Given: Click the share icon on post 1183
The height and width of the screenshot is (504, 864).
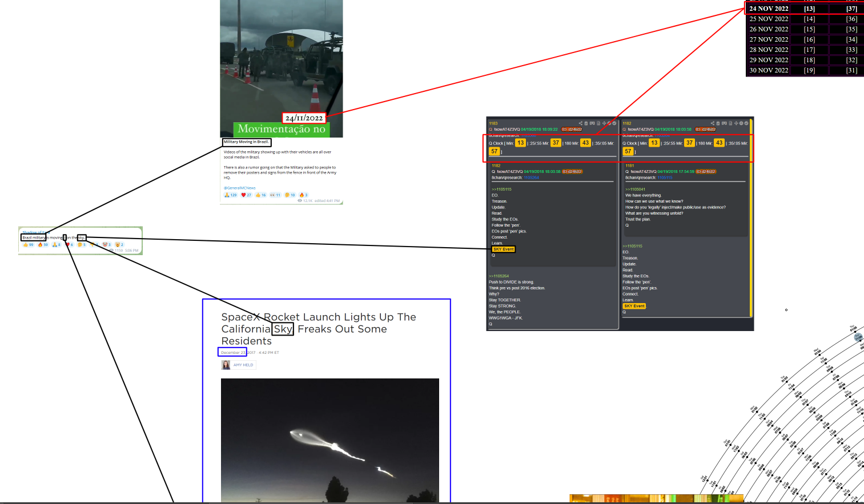Looking at the screenshot, I should coord(581,123).
